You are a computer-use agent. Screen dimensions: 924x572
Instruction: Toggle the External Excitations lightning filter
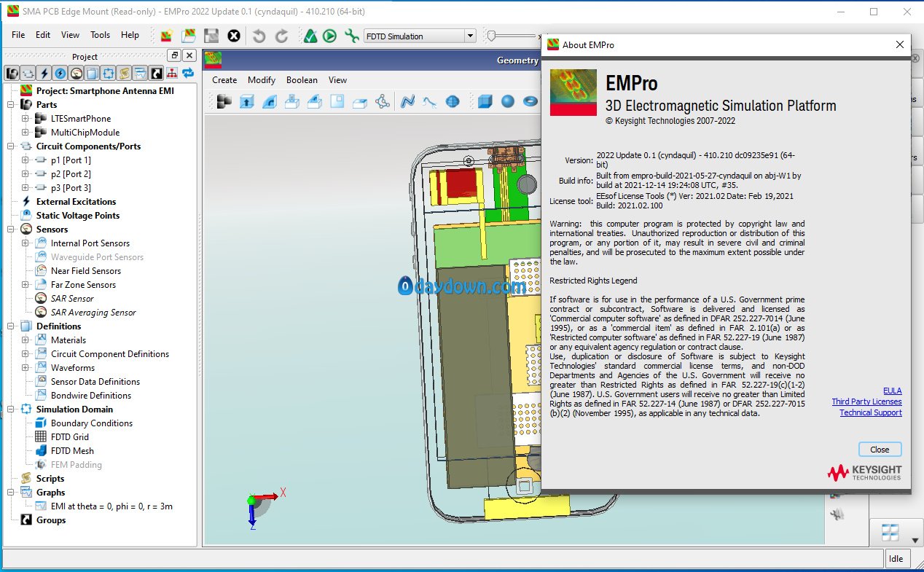(x=44, y=73)
